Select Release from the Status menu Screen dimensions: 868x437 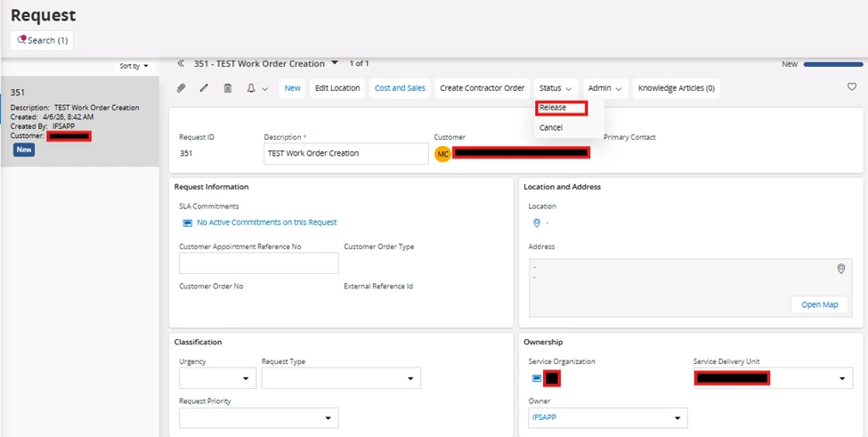[x=553, y=108]
